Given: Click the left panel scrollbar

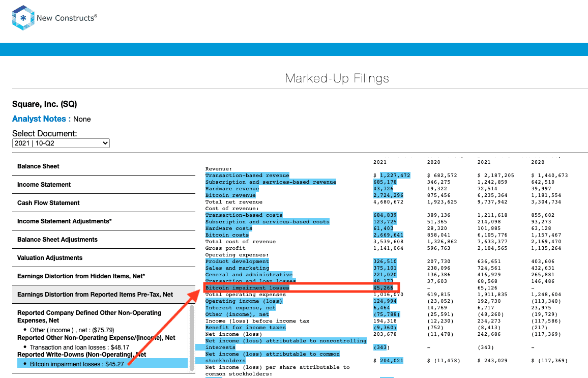Looking at the screenshot, I should point(192,337).
